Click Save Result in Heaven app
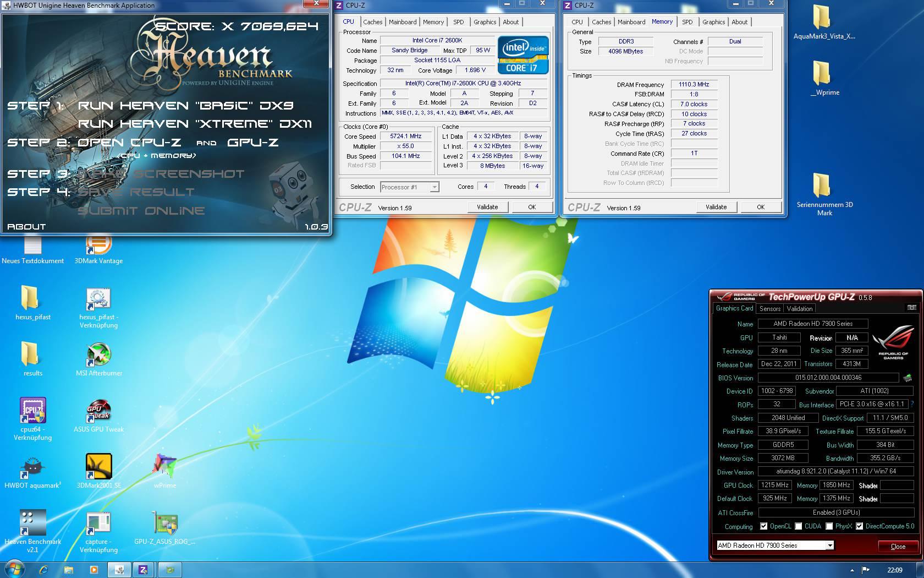Screen dimensions: 924x578 click(x=136, y=192)
